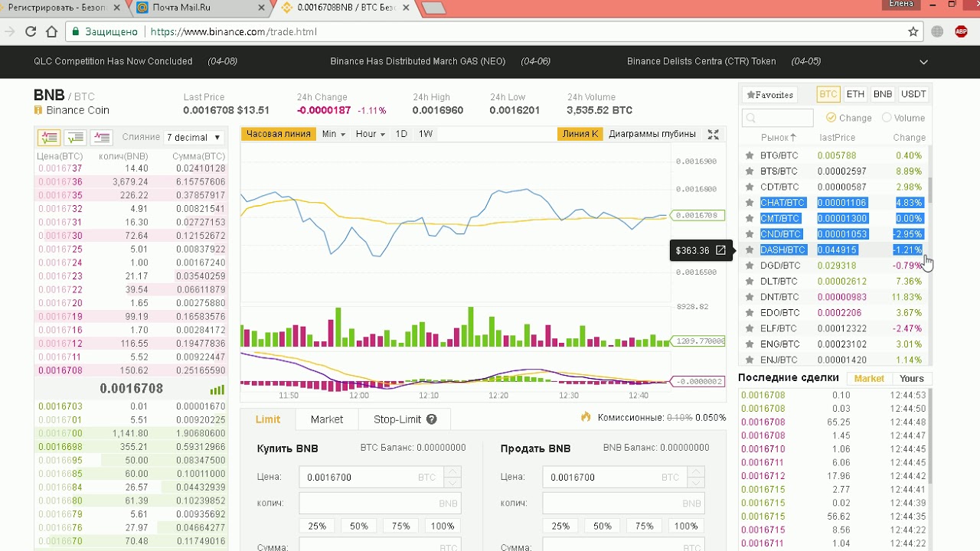Show Market recent trades tab
Screen dimensions: 980x551
pyautogui.click(x=869, y=379)
